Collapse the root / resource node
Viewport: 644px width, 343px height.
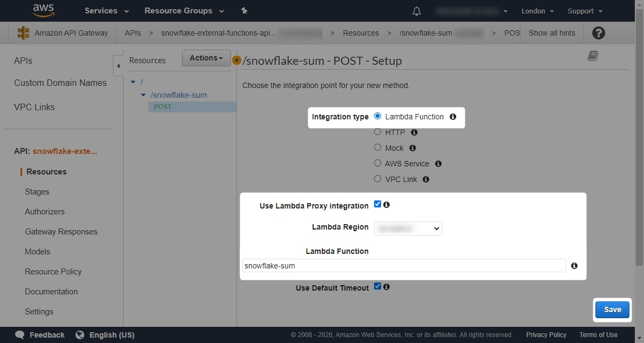(133, 82)
